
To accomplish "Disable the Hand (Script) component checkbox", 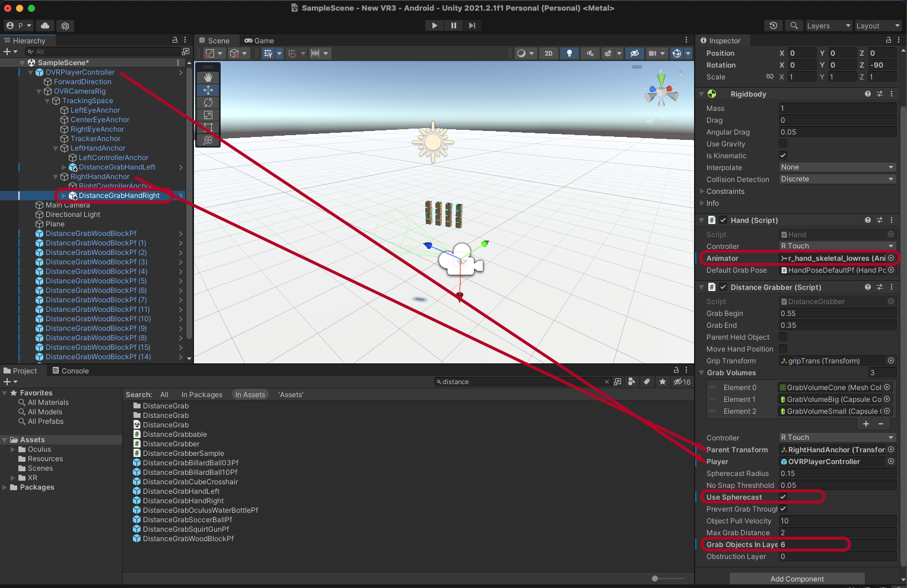I will point(723,220).
